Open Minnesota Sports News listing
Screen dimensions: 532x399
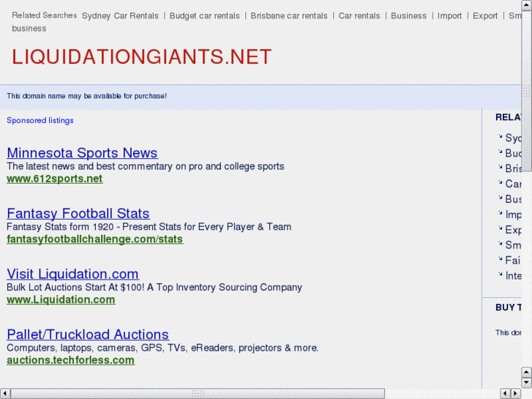tap(82, 153)
